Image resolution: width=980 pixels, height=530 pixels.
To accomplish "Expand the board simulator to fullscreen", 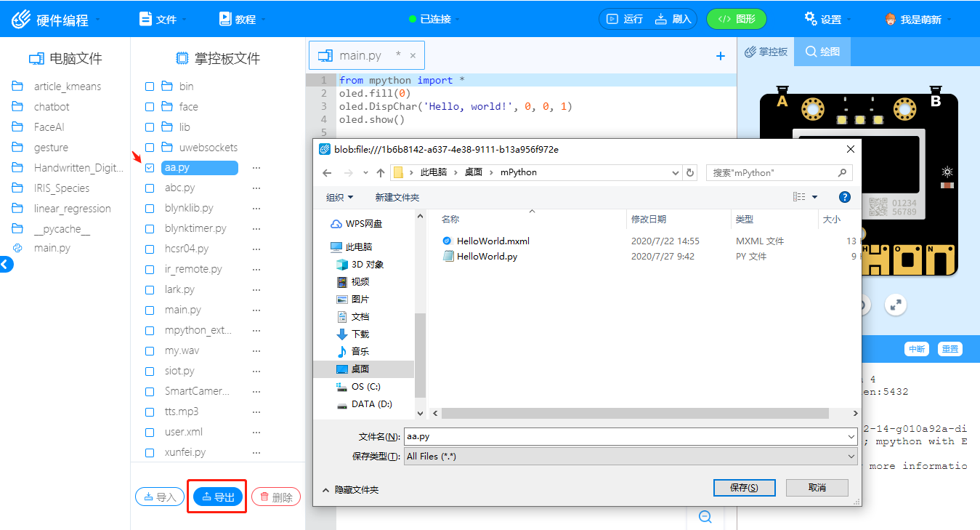I will [896, 305].
